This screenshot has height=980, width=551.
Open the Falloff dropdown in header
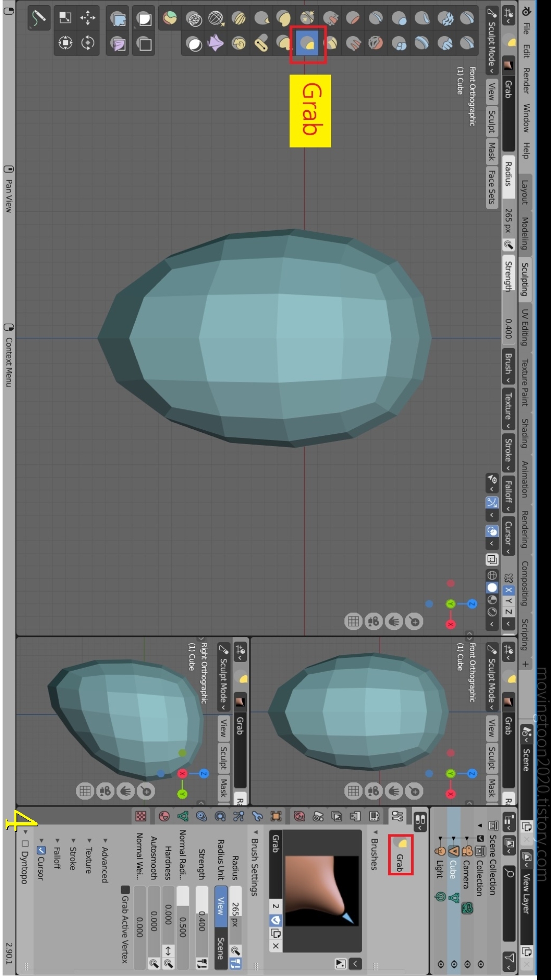click(508, 494)
